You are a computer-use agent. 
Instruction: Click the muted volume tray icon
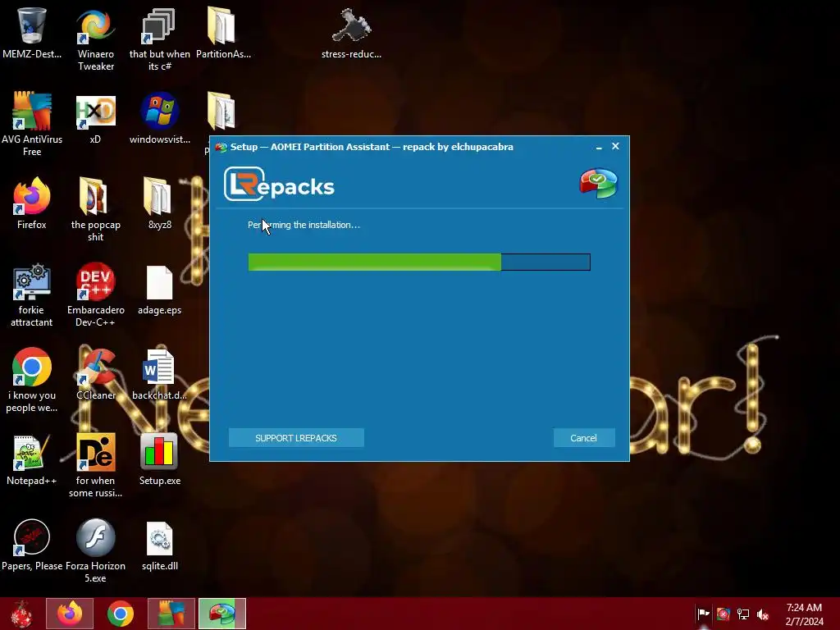763,614
